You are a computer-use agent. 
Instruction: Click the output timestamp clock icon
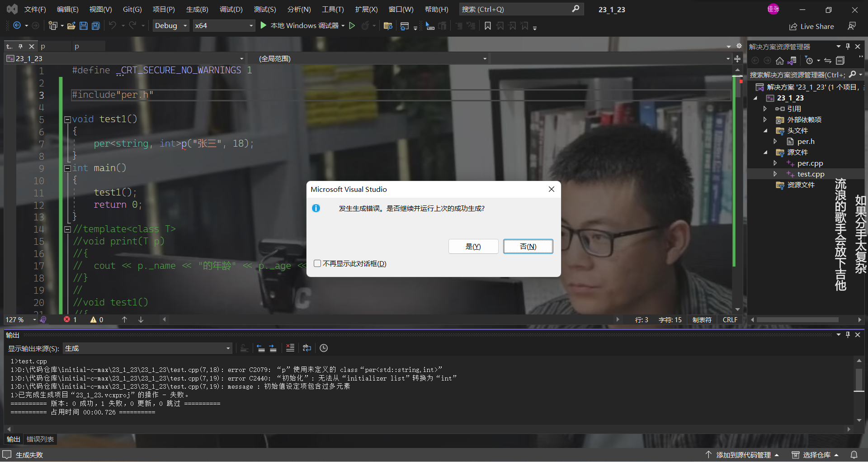coord(324,348)
